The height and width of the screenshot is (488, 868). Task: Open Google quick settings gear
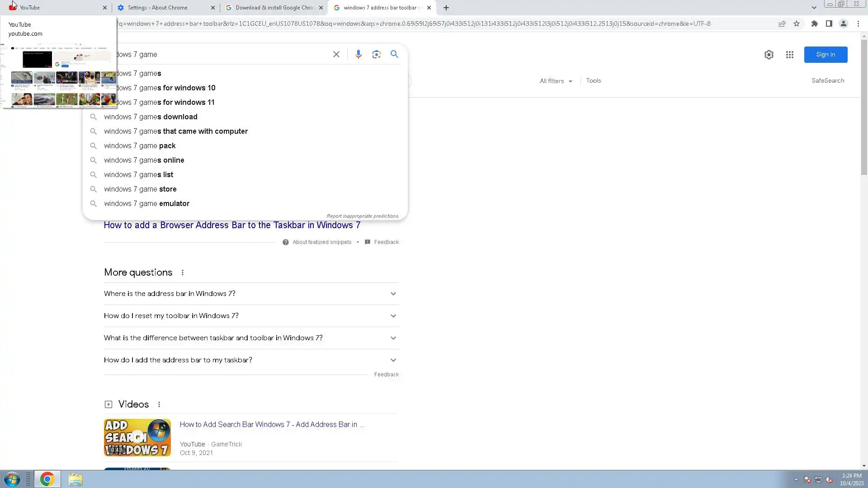coord(769,55)
